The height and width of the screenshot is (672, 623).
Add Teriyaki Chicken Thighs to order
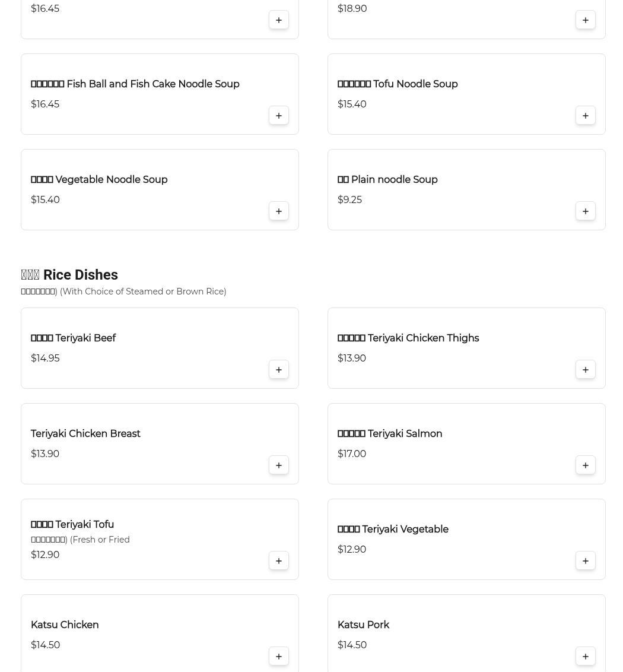point(585,369)
